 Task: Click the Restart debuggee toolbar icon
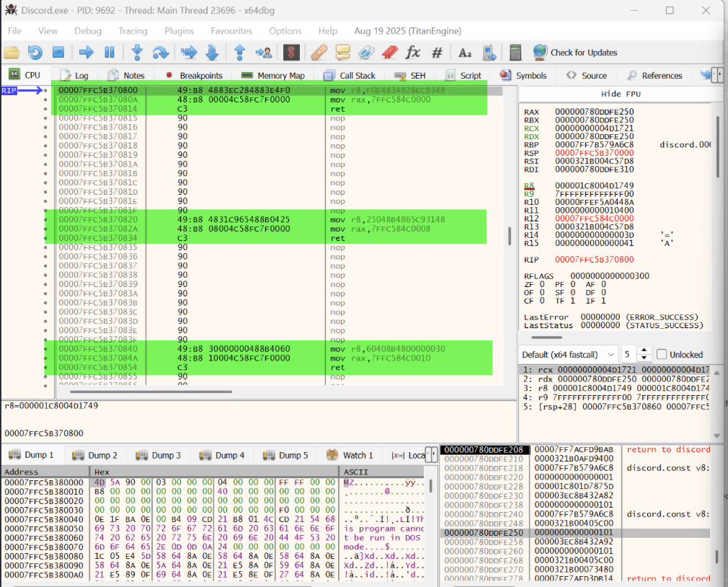coord(35,53)
